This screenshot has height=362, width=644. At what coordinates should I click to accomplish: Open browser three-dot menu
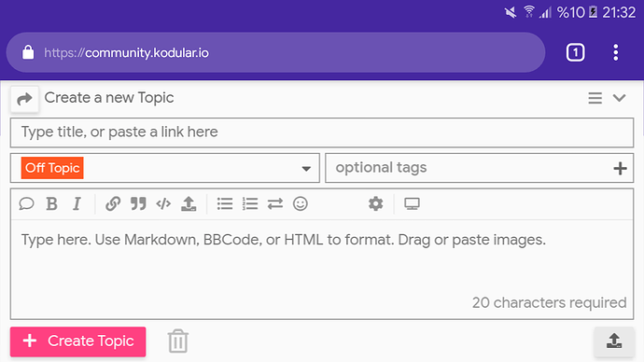[616, 52]
